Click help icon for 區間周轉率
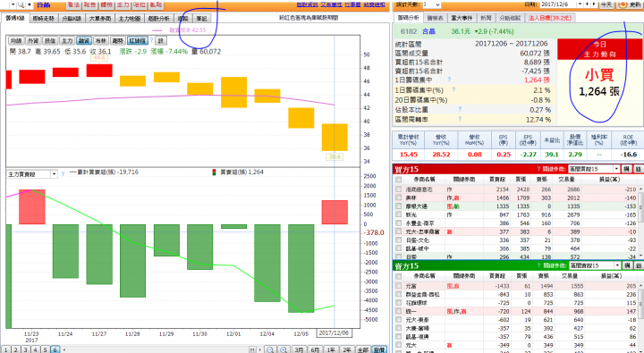The width and height of the screenshot is (644, 353). tap(460, 119)
